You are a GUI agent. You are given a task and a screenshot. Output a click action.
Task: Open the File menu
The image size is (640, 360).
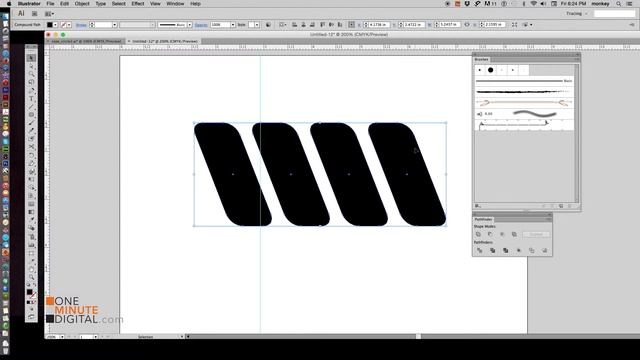50,4
